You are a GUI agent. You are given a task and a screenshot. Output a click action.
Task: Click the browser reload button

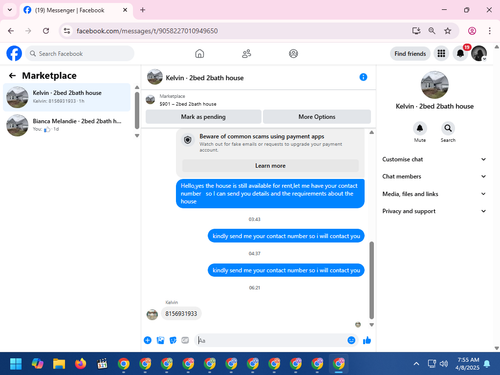(x=46, y=31)
